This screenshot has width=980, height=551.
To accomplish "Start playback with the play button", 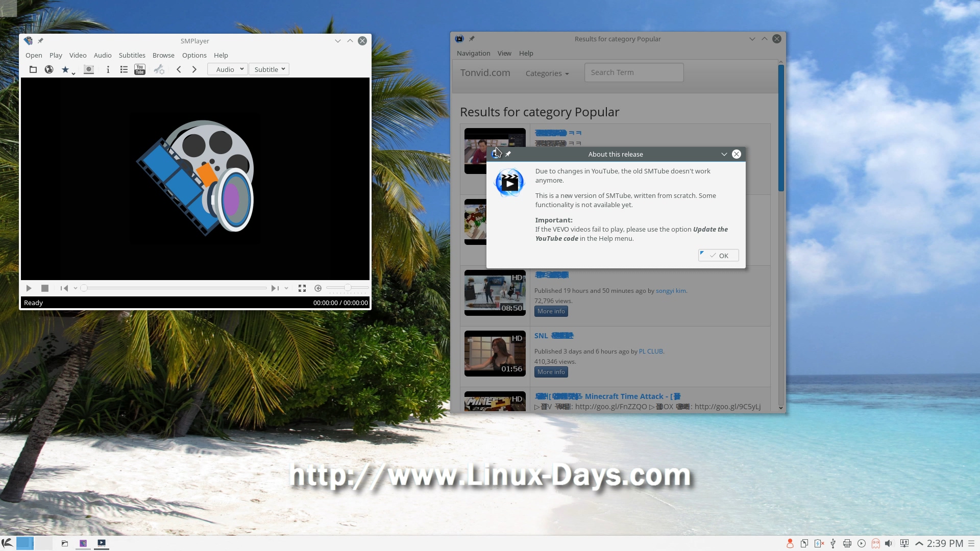I will (x=29, y=288).
